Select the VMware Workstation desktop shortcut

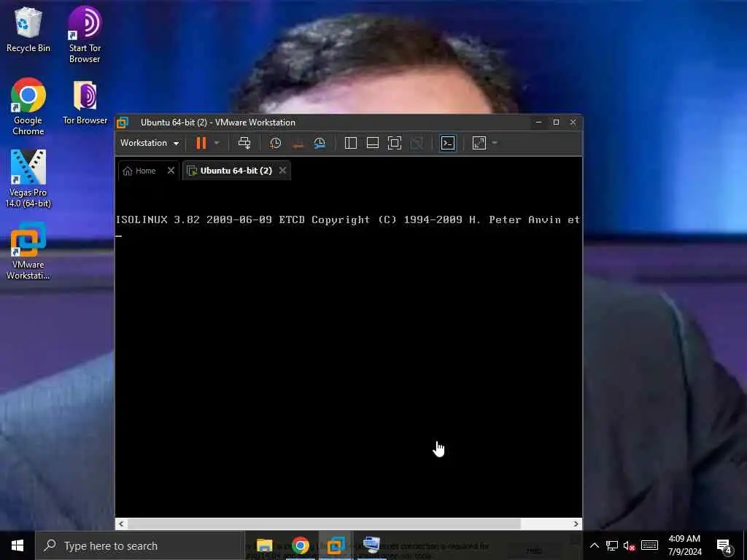28,252
